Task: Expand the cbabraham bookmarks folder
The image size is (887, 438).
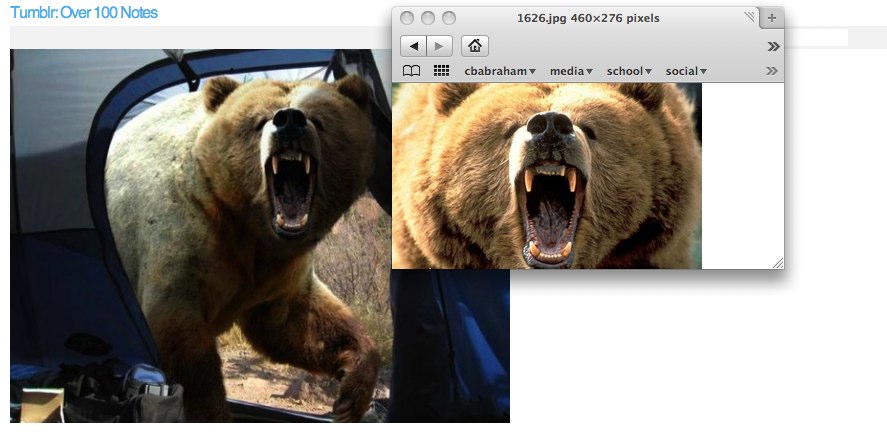Action: pos(500,71)
